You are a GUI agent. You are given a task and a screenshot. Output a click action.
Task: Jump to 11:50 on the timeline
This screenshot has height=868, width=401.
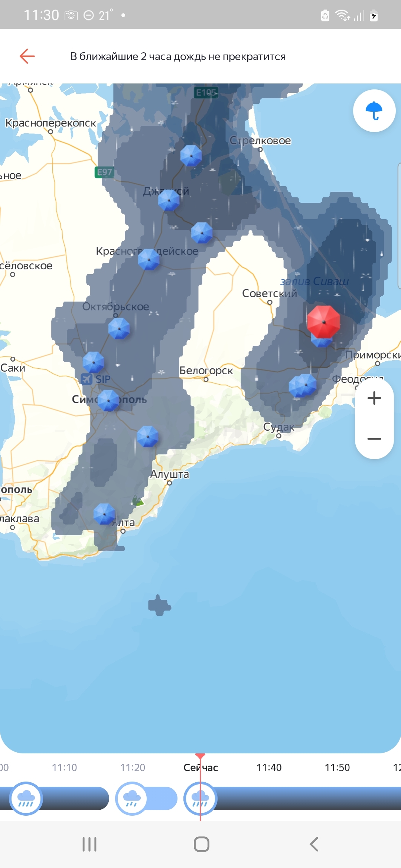point(337,767)
